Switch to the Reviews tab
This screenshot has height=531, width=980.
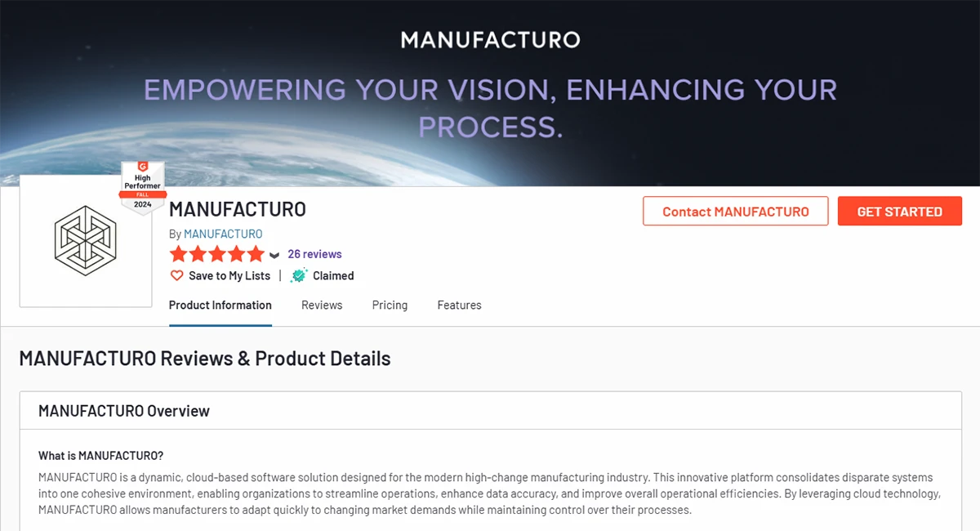[322, 306]
